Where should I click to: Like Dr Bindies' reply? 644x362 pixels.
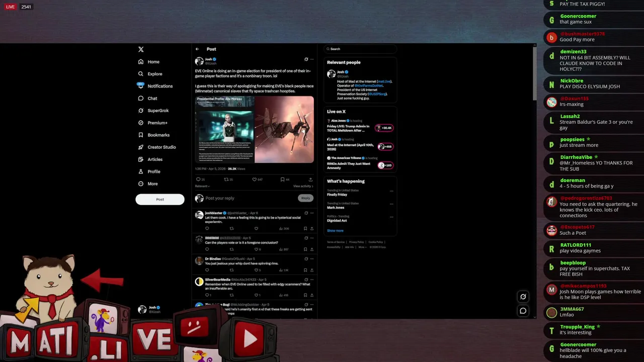pyautogui.click(x=256, y=270)
